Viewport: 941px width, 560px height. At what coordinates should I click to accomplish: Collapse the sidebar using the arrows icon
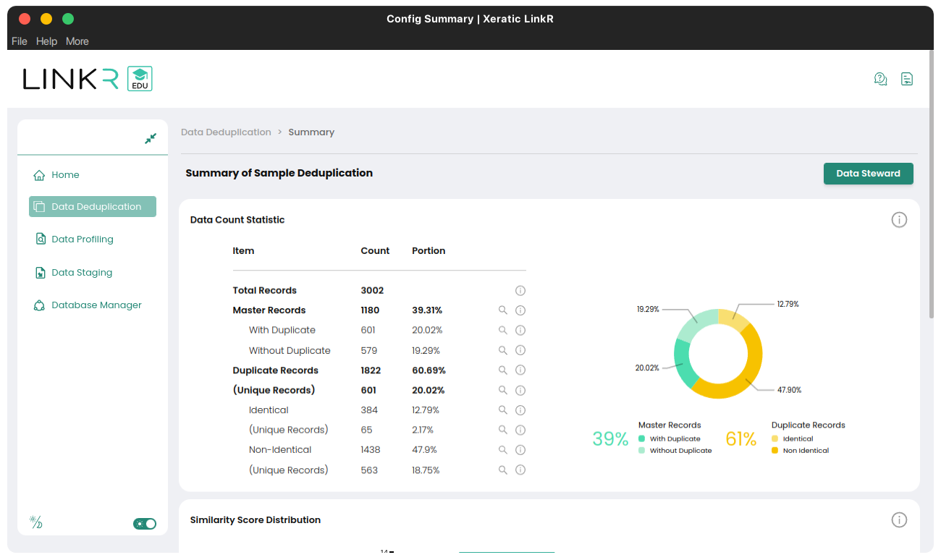coord(151,138)
